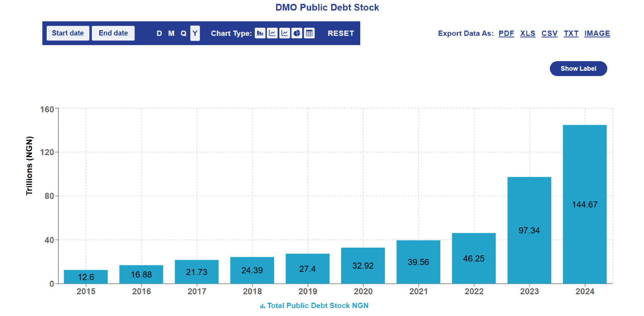This screenshot has height=316, width=644.
Task: Export the data as TXT
Action: coord(571,33)
